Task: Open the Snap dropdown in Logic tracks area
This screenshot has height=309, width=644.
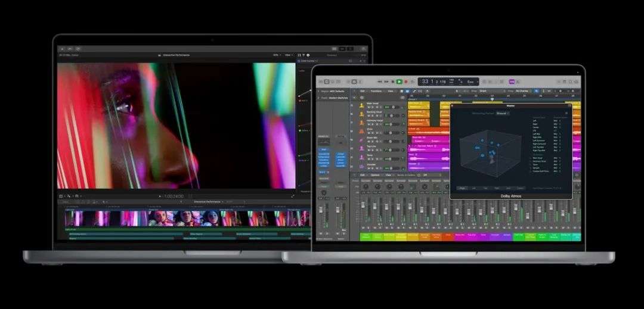Action: click(x=484, y=91)
